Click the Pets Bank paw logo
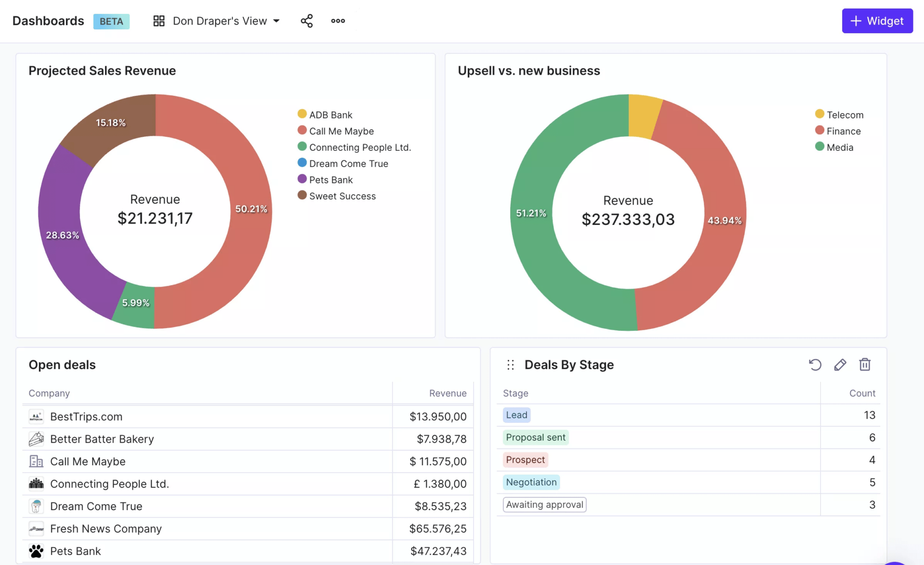Image resolution: width=924 pixels, height=565 pixels. pyautogui.click(x=36, y=551)
